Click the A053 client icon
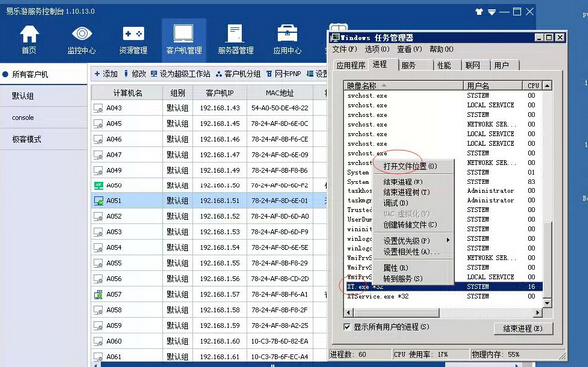This screenshot has height=367, width=588. pos(98,232)
